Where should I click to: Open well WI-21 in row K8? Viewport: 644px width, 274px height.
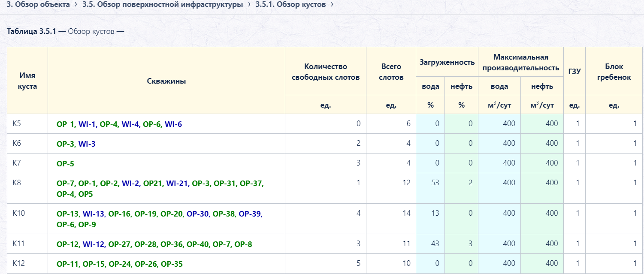tap(177, 183)
